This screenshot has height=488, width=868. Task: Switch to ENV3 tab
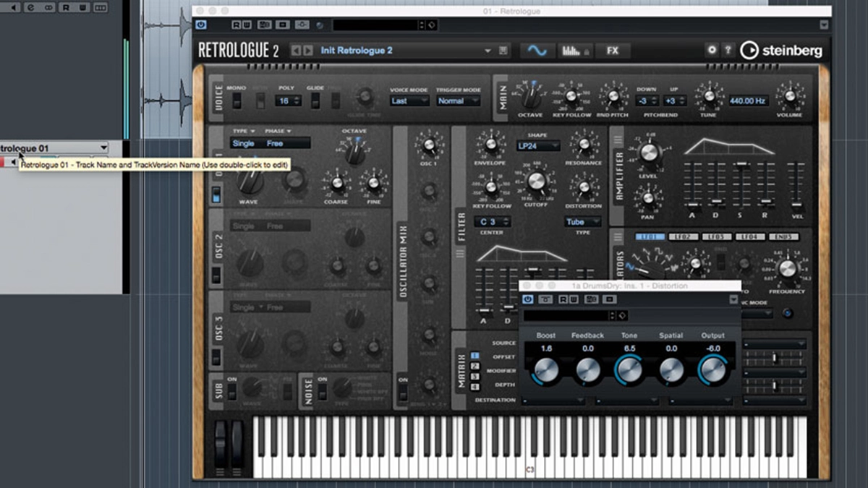point(783,237)
